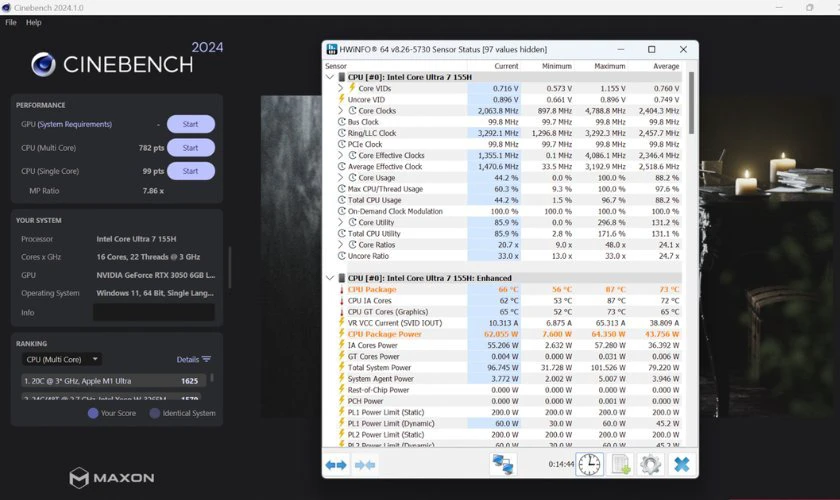Click the clock icon beside Total CPU Usage
840x500 pixels.
[x=341, y=200]
